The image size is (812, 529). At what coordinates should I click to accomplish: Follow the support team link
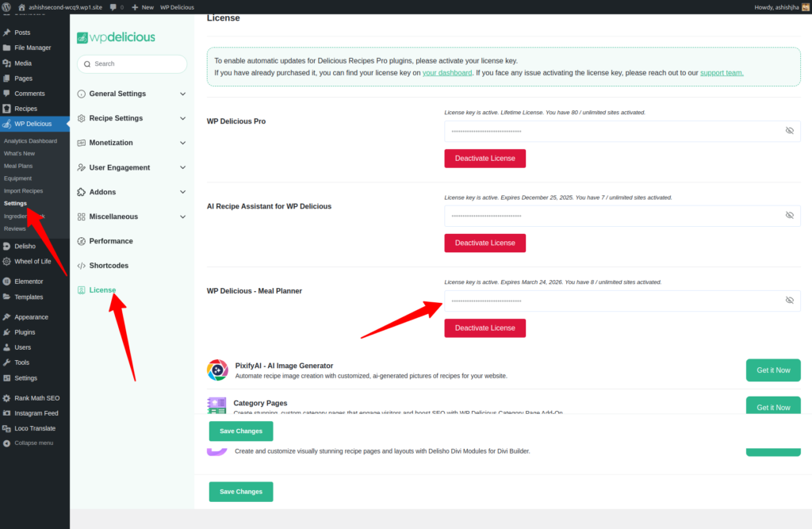(x=722, y=73)
